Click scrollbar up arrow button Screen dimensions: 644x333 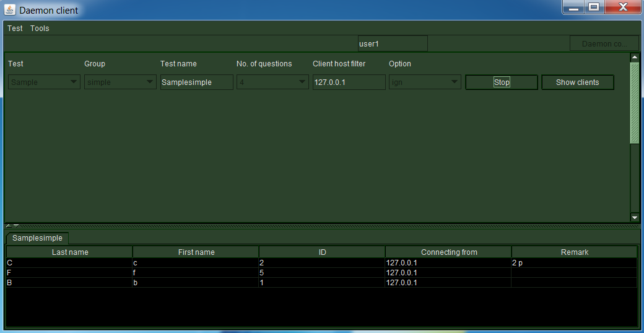coord(634,57)
